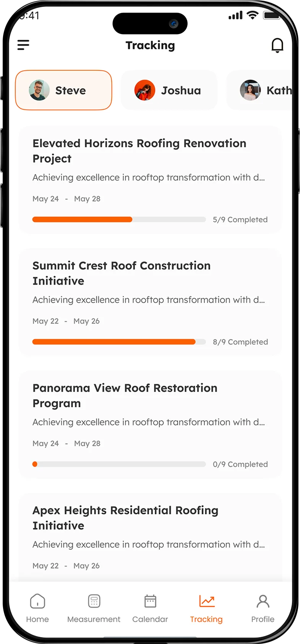Tap the notification bell icon
Screen dimensions: 300x644
277,45
